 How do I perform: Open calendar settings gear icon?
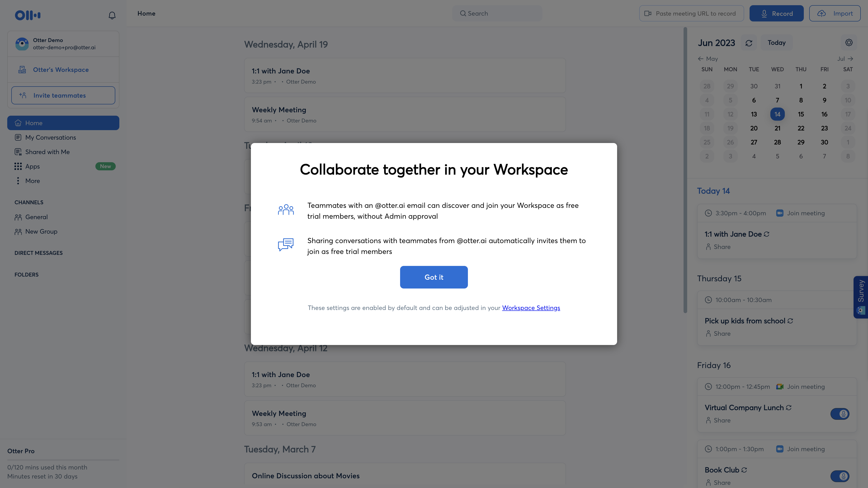point(849,42)
